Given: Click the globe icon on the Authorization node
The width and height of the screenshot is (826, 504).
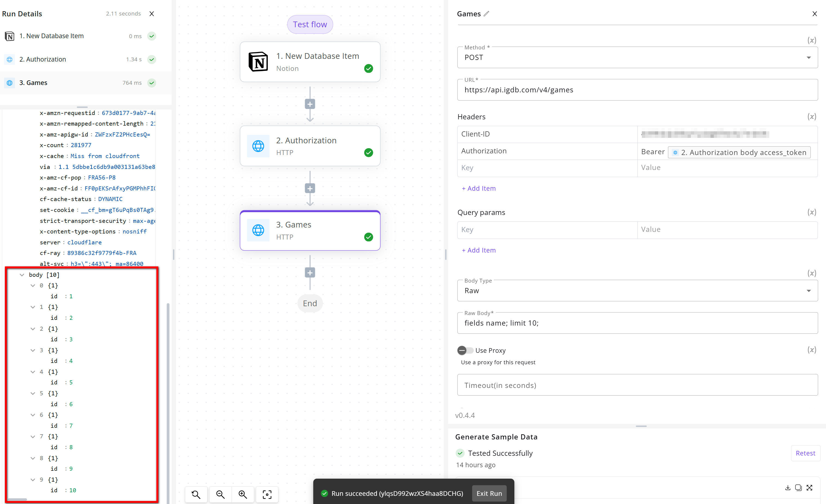Looking at the screenshot, I should 258,146.
